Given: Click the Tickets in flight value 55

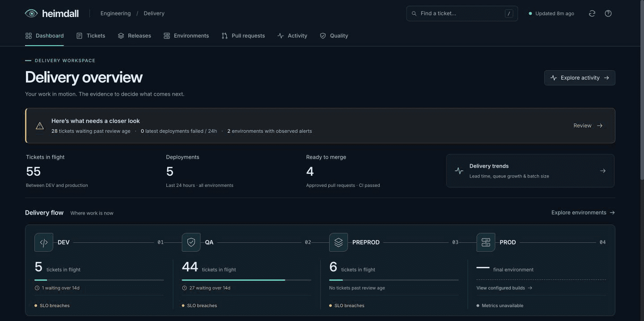Looking at the screenshot, I should click(33, 172).
